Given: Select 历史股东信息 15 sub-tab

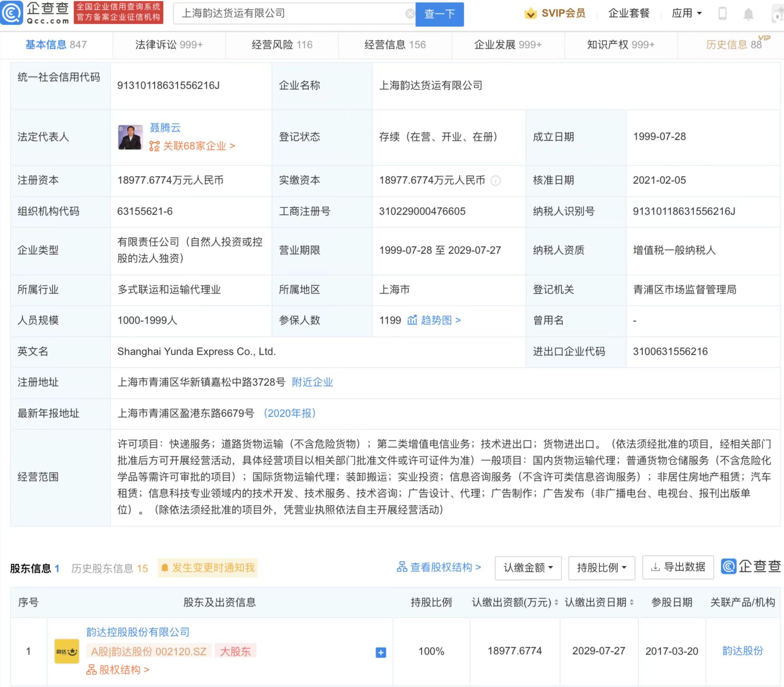Looking at the screenshot, I should pyautogui.click(x=109, y=568).
